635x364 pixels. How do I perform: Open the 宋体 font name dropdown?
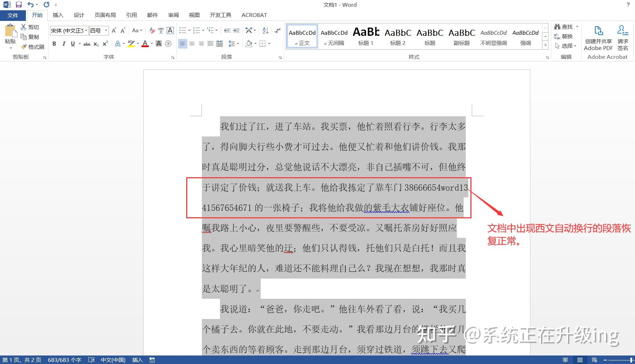[86, 30]
